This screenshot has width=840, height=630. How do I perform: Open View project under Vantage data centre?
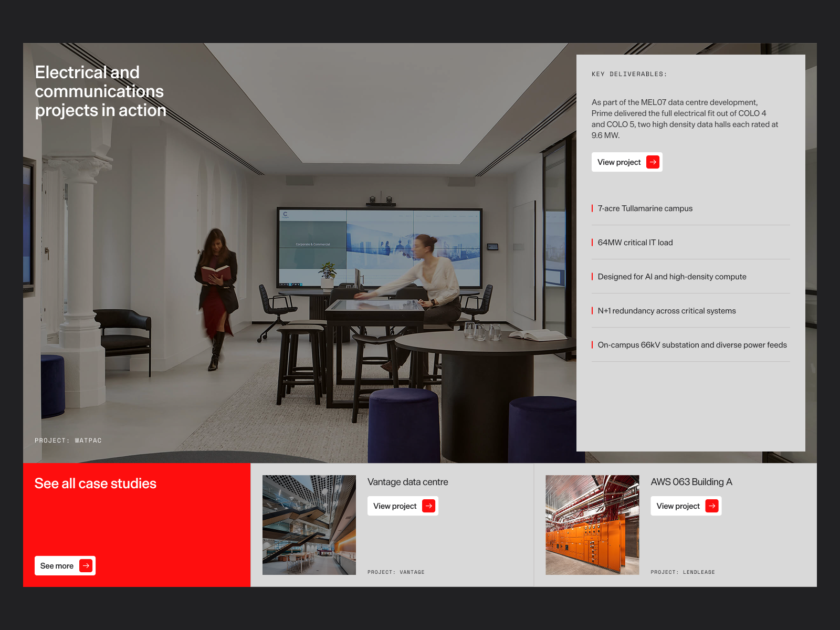403,506
